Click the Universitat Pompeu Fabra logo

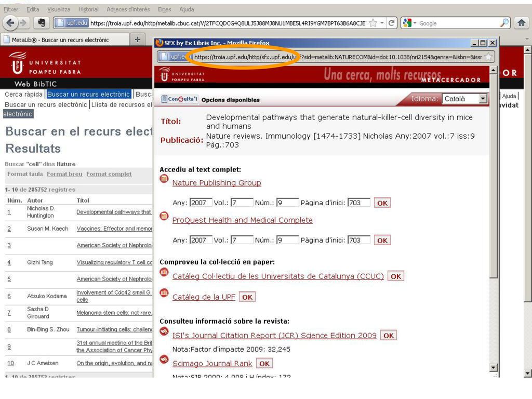tap(46, 63)
